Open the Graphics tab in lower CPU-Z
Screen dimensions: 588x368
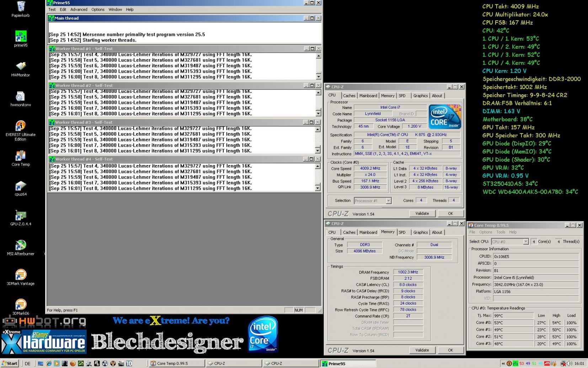[420, 232]
